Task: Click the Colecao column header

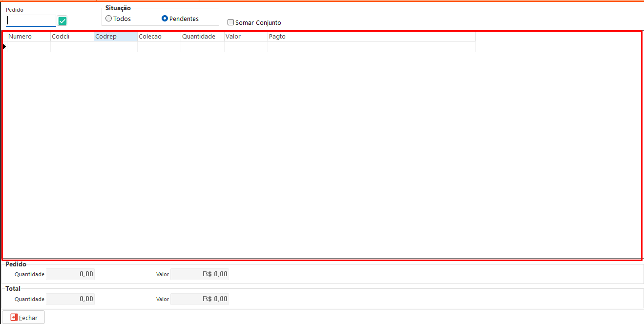Action: pos(159,37)
